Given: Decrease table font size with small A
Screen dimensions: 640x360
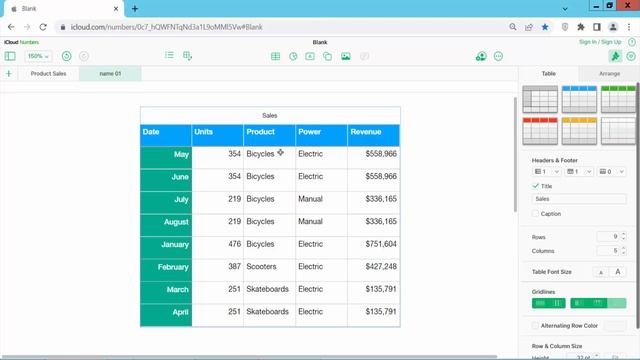Looking at the screenshot, I should point(601,272).
